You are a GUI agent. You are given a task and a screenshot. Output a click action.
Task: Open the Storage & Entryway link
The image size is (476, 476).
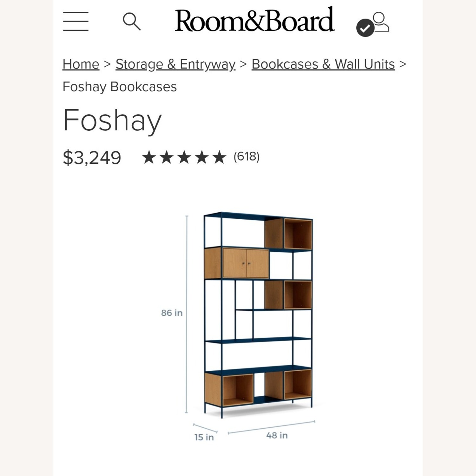[x=175, y=63]
